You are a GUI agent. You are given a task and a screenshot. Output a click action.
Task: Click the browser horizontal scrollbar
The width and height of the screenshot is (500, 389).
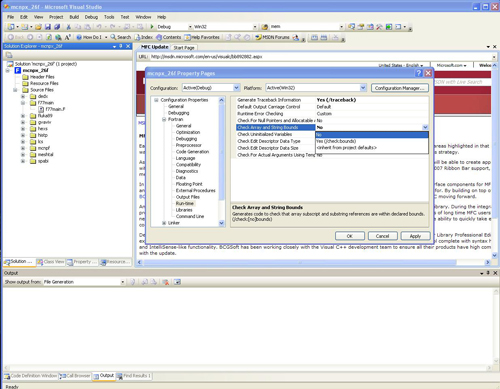point(300,263)
